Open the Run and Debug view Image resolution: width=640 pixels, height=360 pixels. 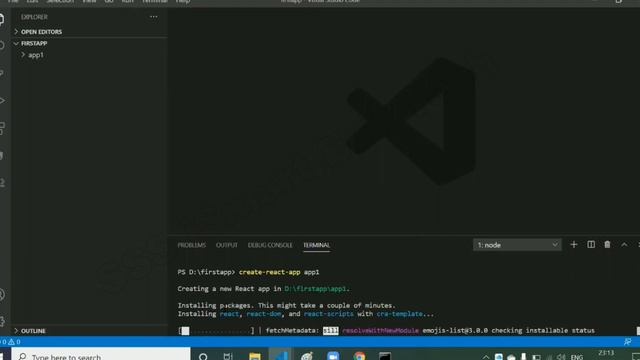[x=2, y=100]
